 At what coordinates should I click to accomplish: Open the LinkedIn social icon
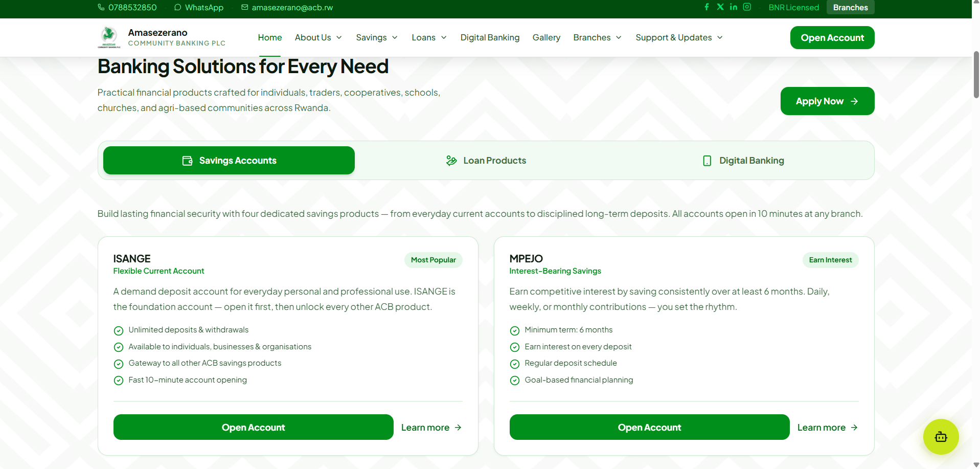click(734, 7)
